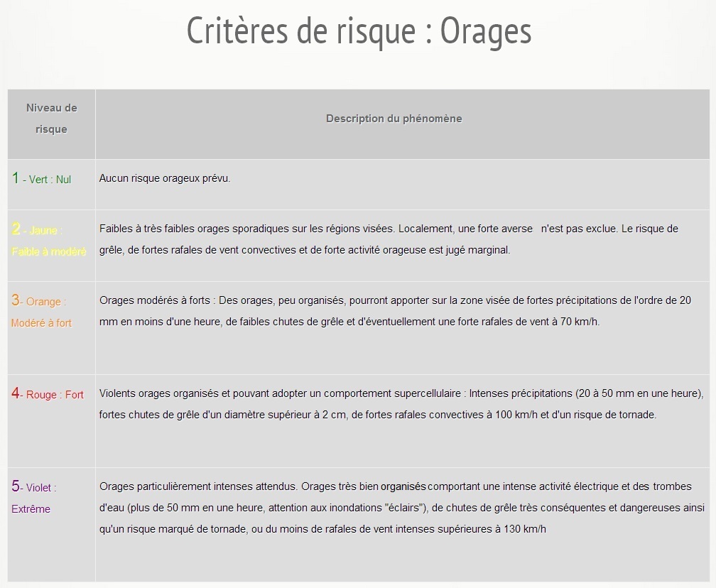Click the 'Description du phénomène' column header
Viewport: 716px width, 588px height.
point(394,119)
